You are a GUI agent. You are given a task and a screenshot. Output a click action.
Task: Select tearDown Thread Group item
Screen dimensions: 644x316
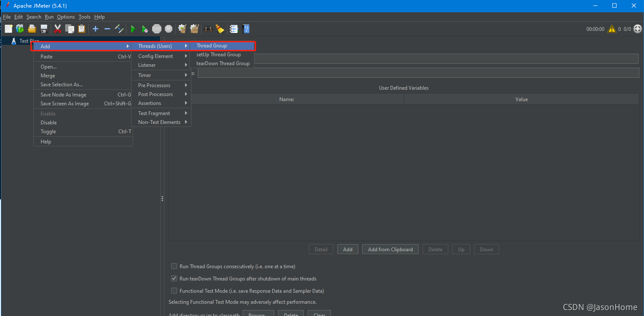coord(222,63)
